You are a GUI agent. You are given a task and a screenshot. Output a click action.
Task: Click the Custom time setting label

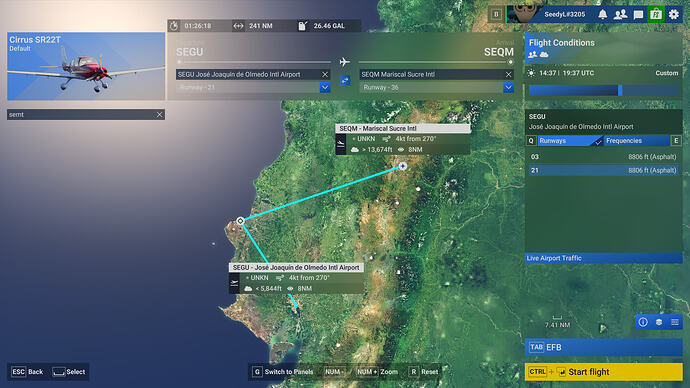pos(667,73)
